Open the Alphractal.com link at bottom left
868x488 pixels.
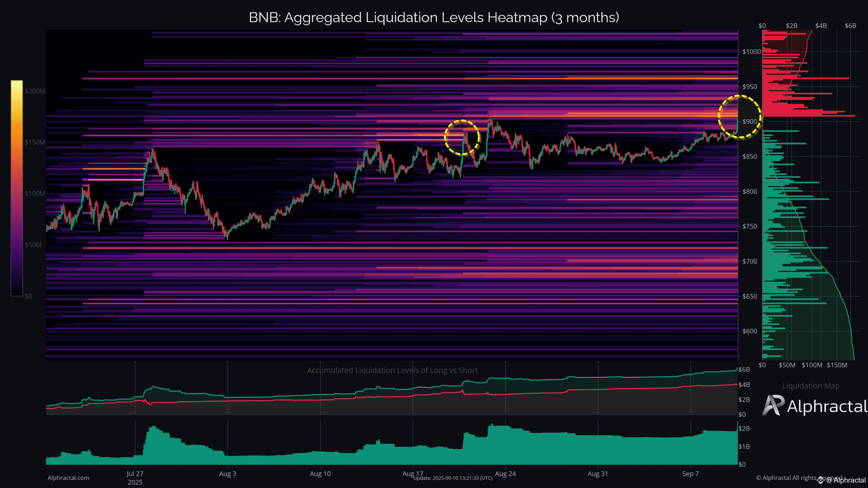(68, 477)
